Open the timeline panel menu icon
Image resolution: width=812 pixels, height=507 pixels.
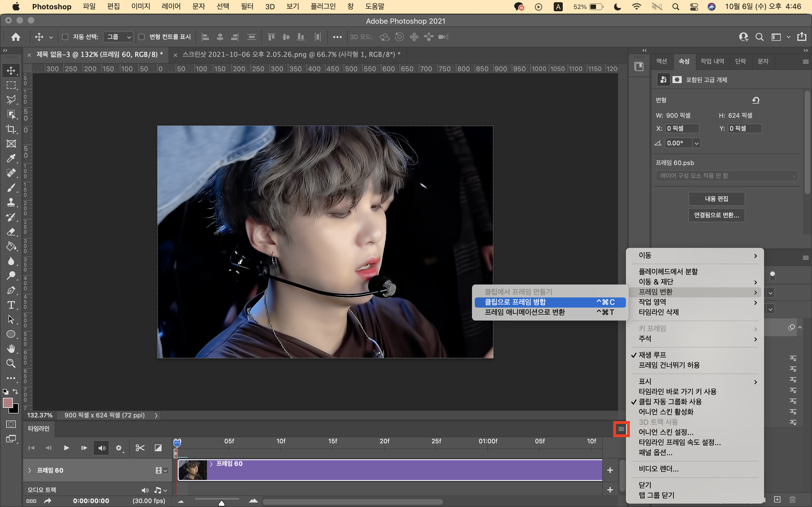(621, 429)
